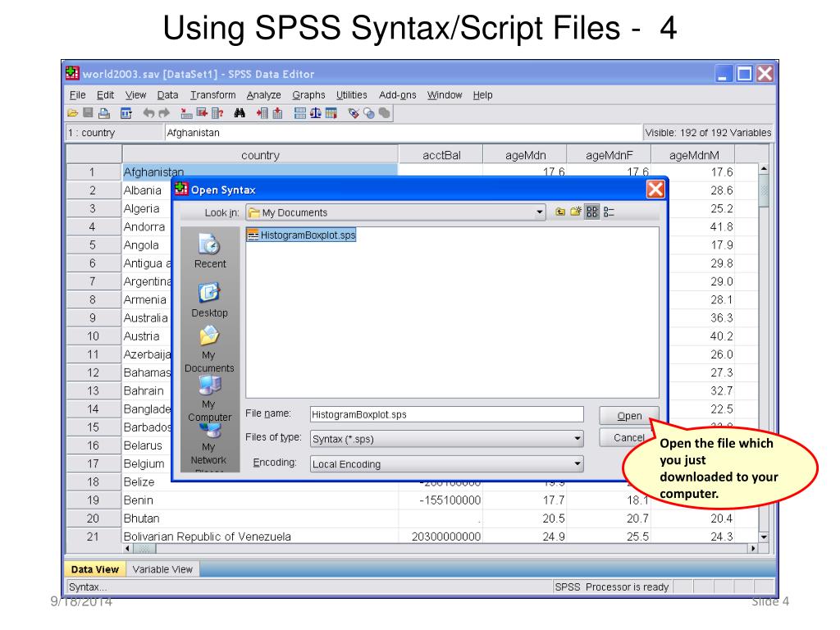Click the Go to Variable toolbar icon
This screenshot has width=840, height=630.
pos(202,113)
